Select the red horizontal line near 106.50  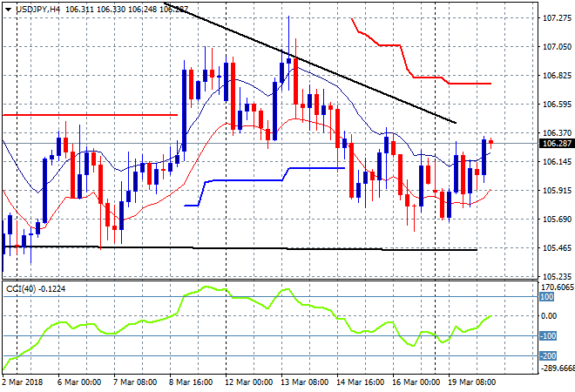pyautogui.click(x=91, y=115)
